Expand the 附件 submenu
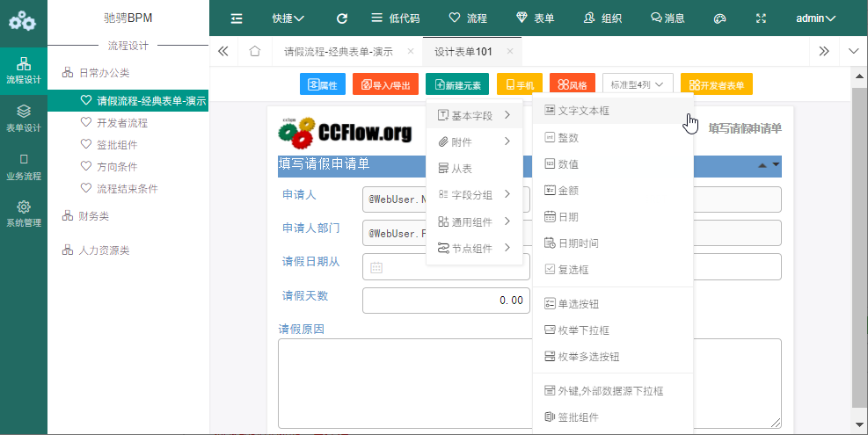 [x=474, y=142]
